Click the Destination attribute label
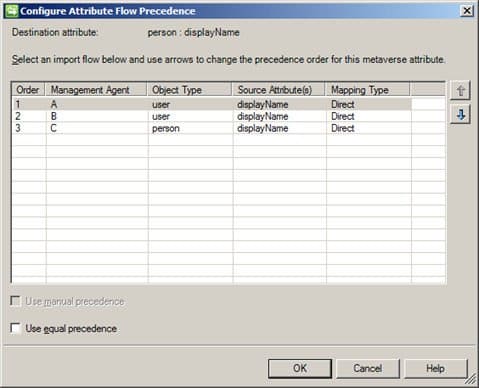The width and height of the screenshot is (479, 388). 55,32
